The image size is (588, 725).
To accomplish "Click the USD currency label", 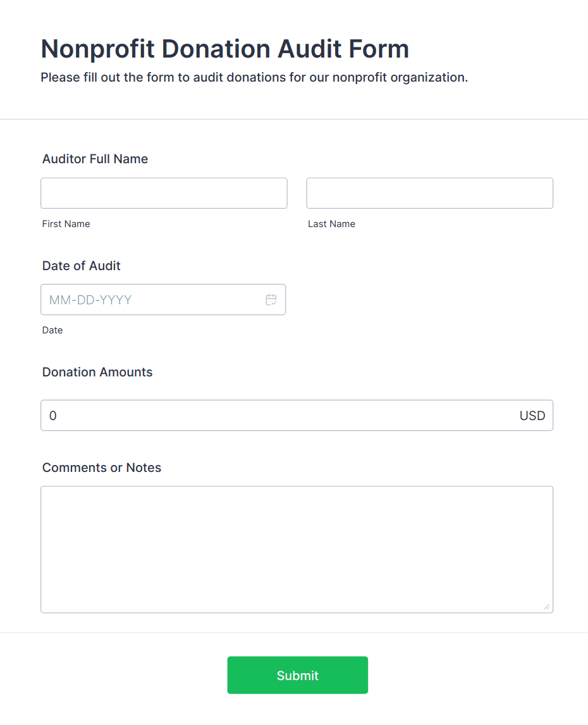I will (532, 416).
